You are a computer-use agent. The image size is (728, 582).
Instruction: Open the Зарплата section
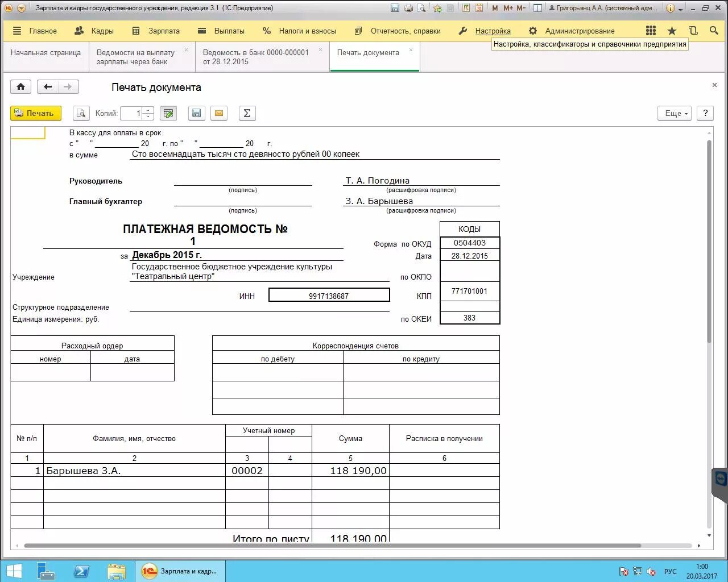(156, 31)
